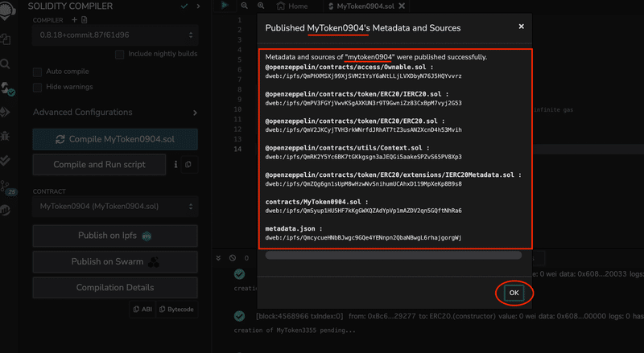Click line number 14 in editor gutter

tap(237, 149)
